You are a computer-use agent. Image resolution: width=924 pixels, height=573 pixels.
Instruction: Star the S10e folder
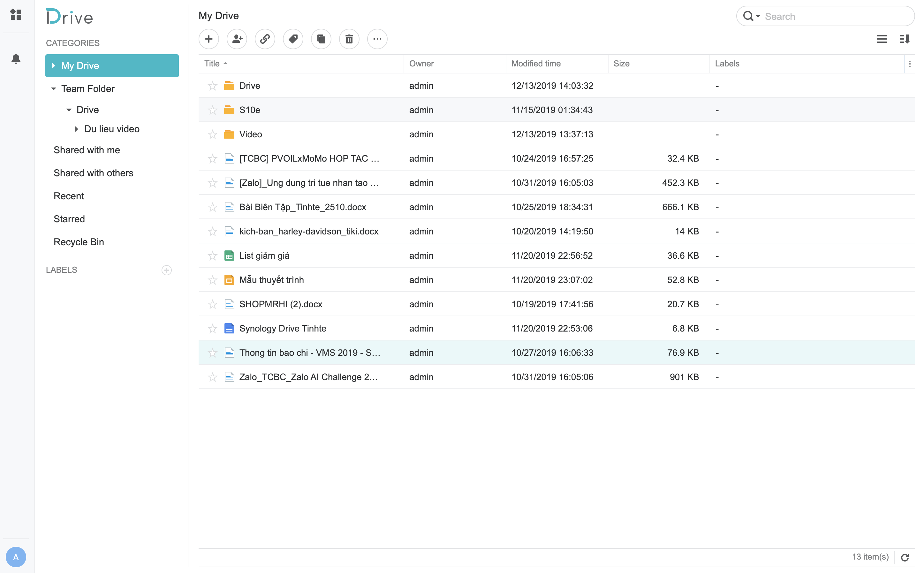click(x=213, y=110)
